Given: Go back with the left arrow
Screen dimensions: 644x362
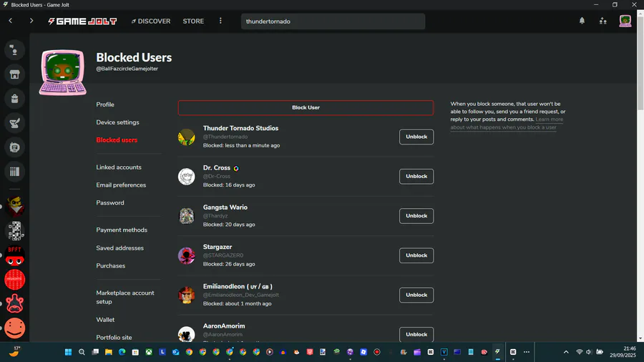Looking at the screenshot, I should pos(11,21).
